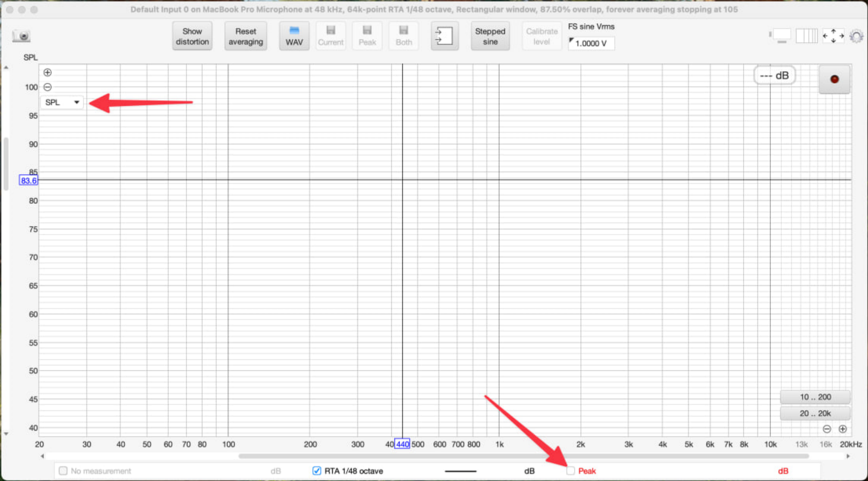Image resolution: width=868 pixels, height=481 pixels.
Task: Zoom in horizontal axis at bottom right
Action: click(x=842, y=429)
